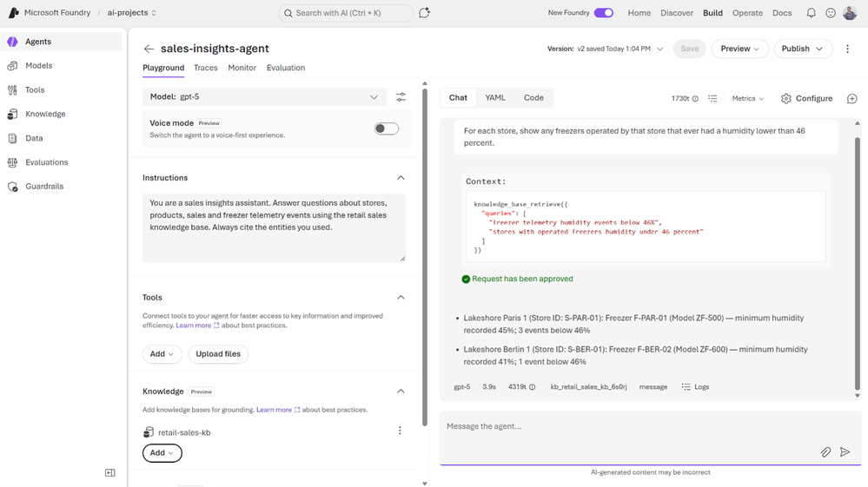Screen dimensions: 868x487
Task: Open the Publish dropdown button
Action: [x=803, y=49]
